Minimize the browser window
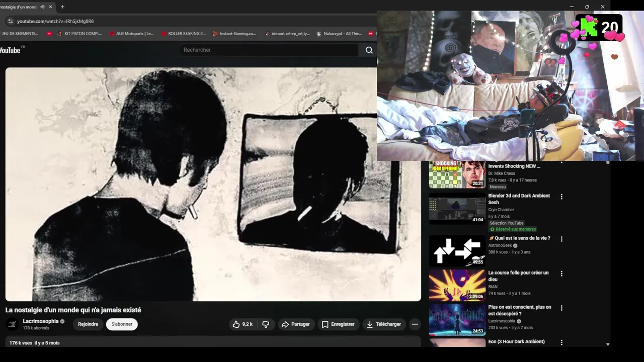644x362 pixels. point(572,7)
